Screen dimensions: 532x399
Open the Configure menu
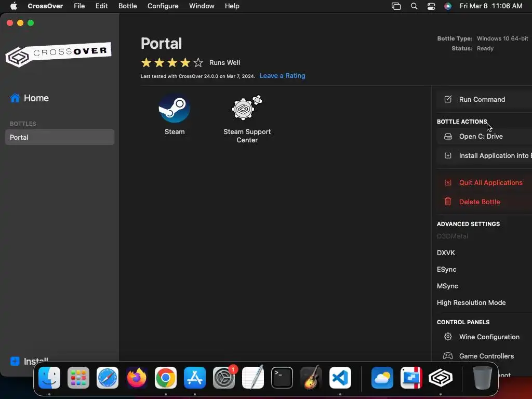click(x=163, y=6)
